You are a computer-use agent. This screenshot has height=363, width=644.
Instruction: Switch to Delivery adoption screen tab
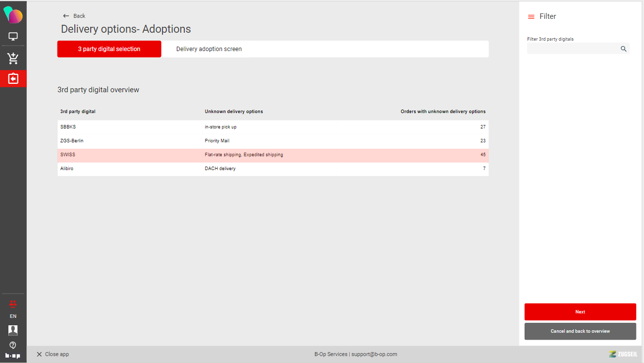pyautogui.click(x=209, y=49)
